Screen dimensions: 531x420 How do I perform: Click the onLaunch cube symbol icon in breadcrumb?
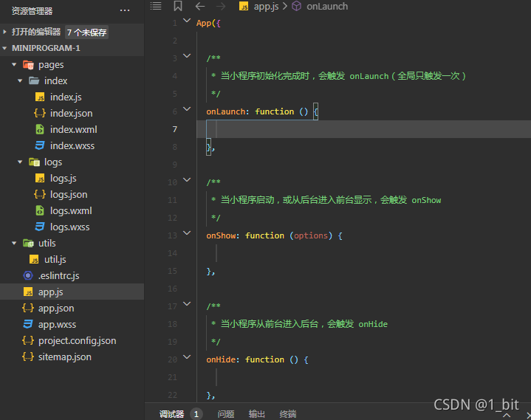[296, 6]
